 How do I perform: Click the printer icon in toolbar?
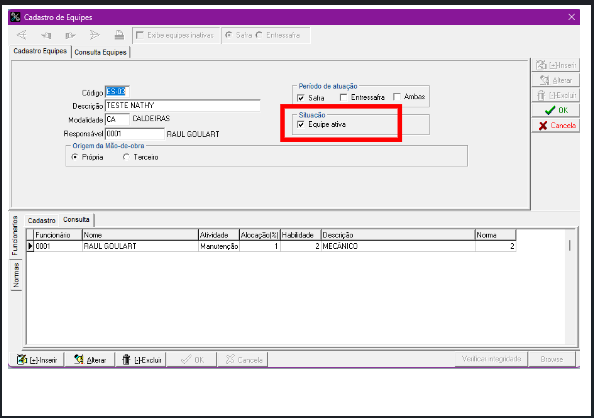(x=119, y=35)
